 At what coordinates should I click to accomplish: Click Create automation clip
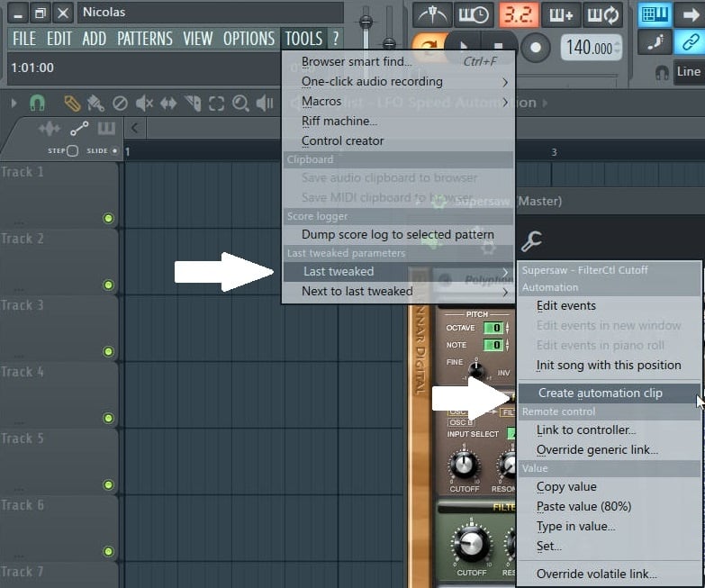pyautogui.click(x=610, y=393)
